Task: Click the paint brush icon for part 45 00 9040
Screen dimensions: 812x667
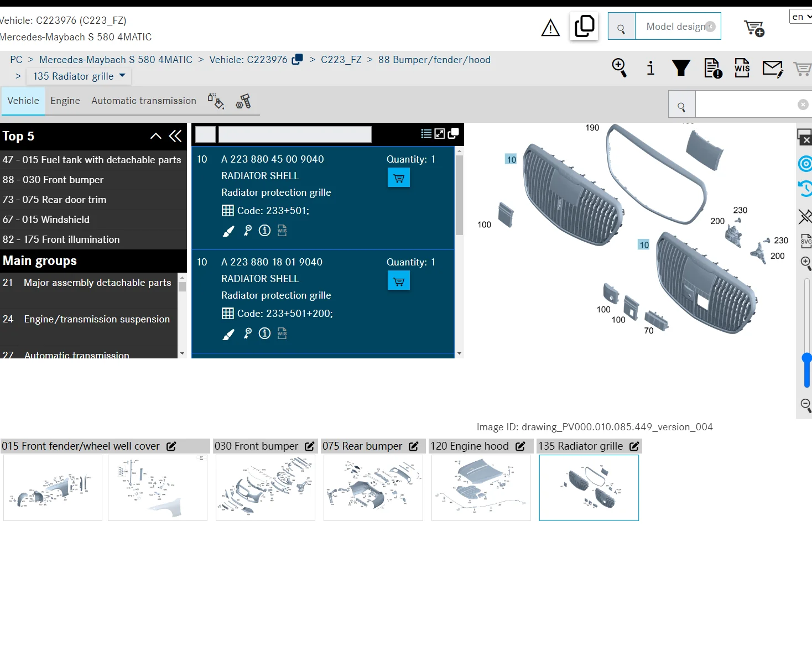Action: pos(228,231)
